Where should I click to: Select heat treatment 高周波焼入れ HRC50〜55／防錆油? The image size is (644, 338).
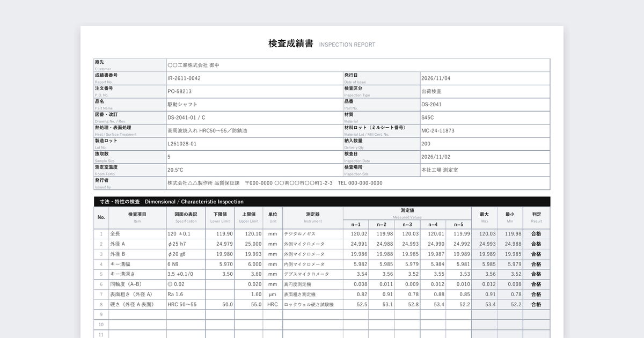[208, 130]
